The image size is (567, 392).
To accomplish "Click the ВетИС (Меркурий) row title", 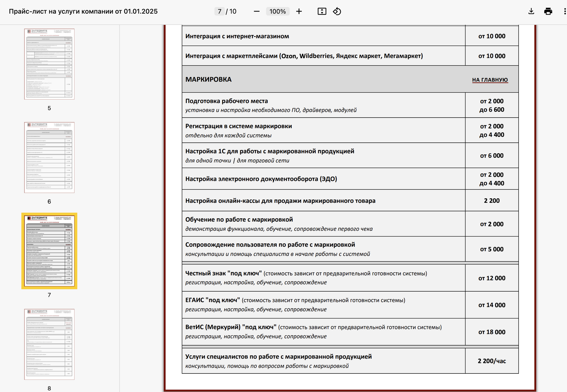I will pos(231,327).
